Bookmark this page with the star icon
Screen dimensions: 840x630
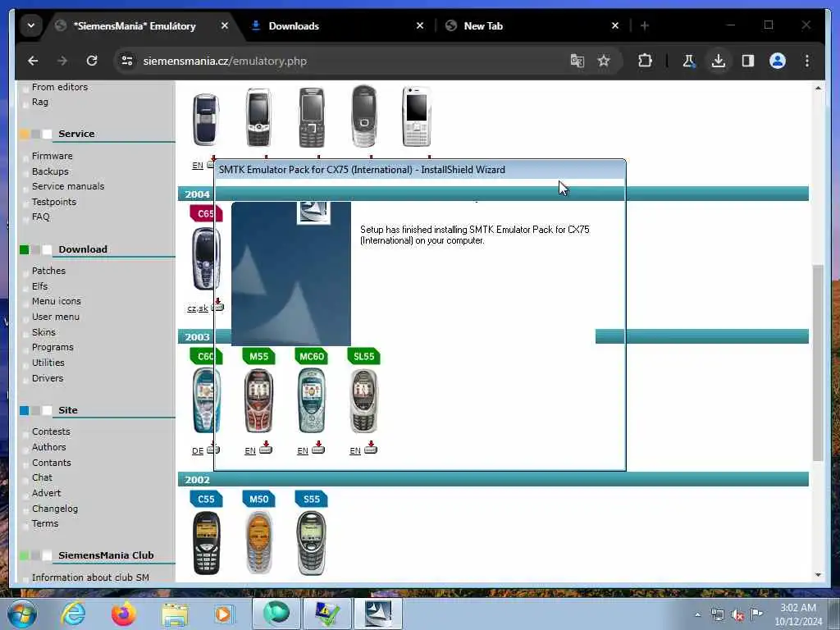tap(604, 61)
